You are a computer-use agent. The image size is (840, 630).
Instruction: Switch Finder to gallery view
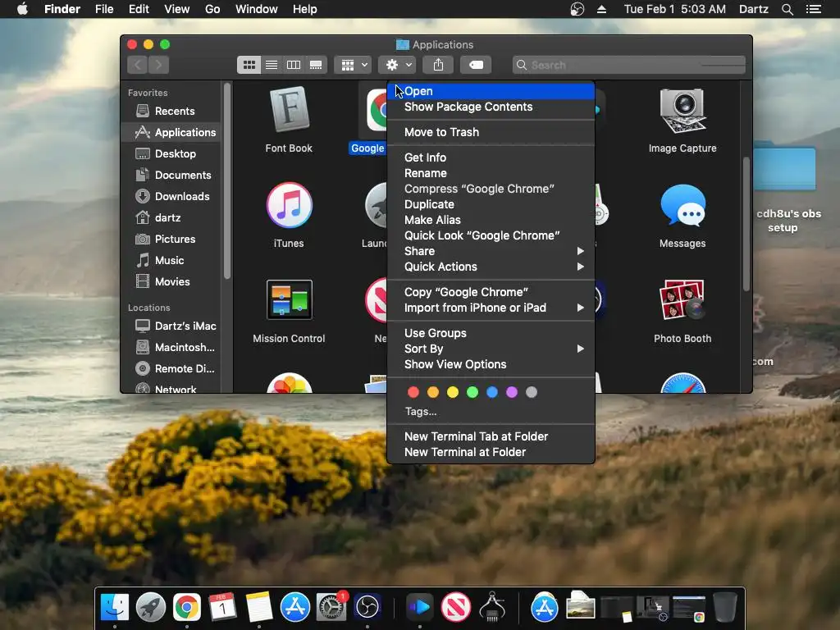(316, 65)
